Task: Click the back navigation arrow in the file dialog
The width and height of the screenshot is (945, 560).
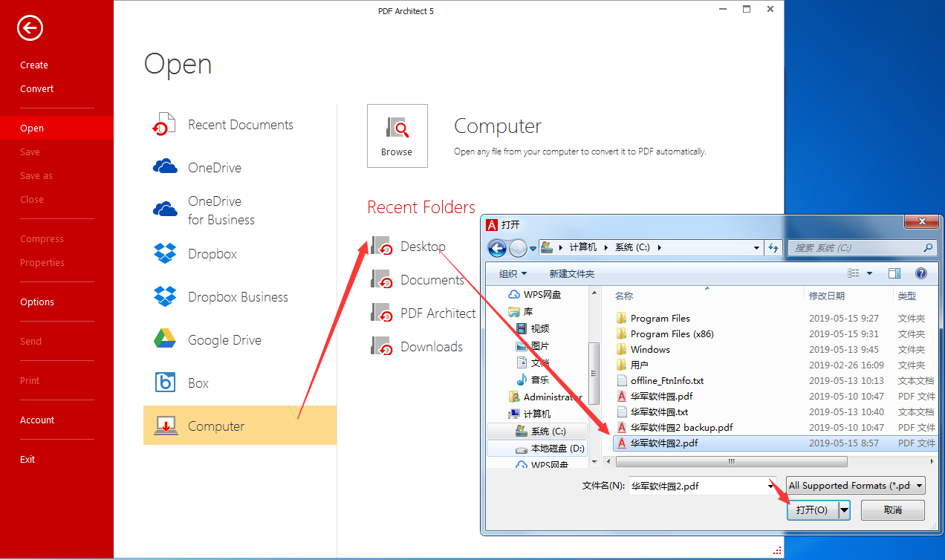Action: pyautogui.click(x=497, y=248)
